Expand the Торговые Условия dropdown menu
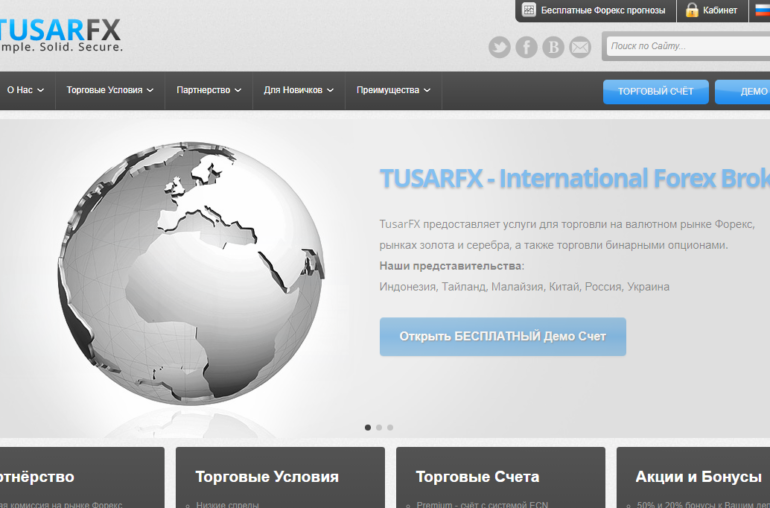Image resolution: width=770 pixels, height=508 pixels. coord(110,90)
